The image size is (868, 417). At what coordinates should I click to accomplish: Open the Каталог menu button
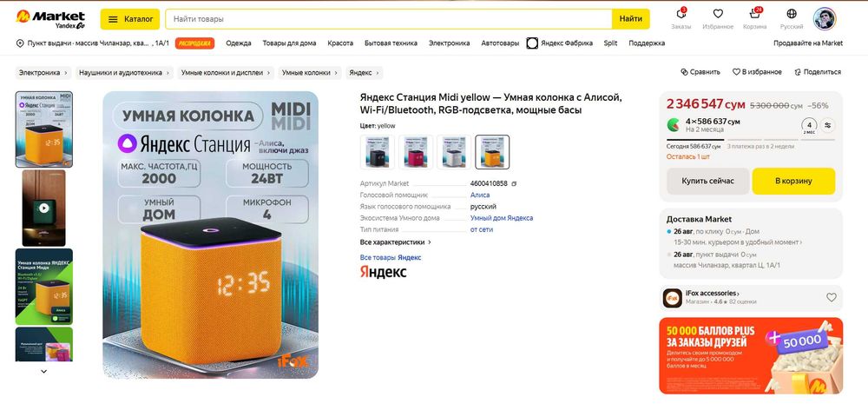click(x=130, y=19)
